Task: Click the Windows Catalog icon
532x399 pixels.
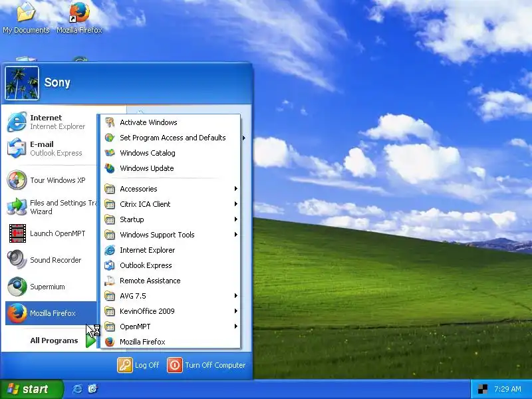Action: click(110, 153)
